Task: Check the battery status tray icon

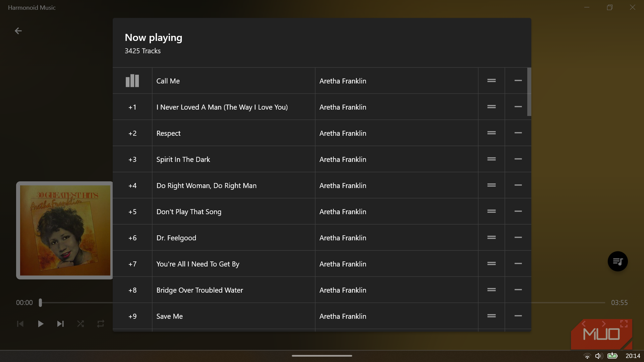Action: click(x=612, y=356)
